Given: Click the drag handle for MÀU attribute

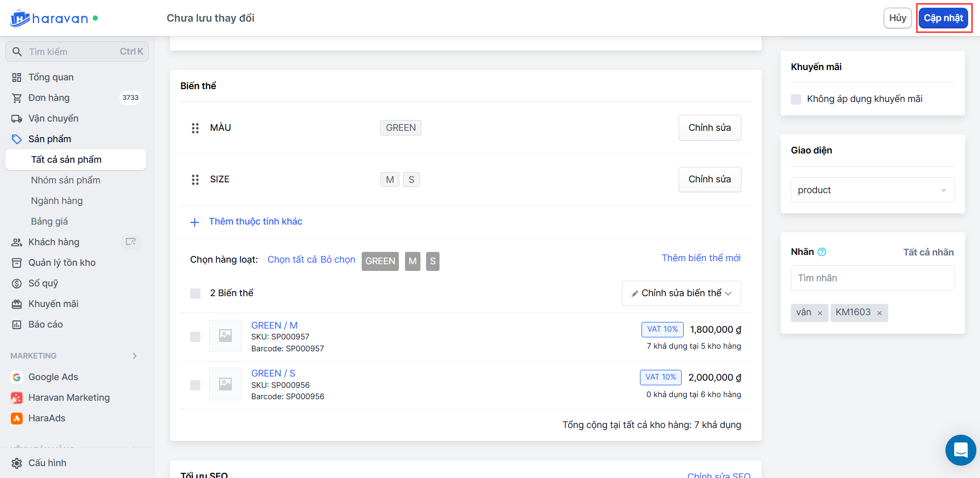Looking at the screenshot, I should click(x=195, y=128).
